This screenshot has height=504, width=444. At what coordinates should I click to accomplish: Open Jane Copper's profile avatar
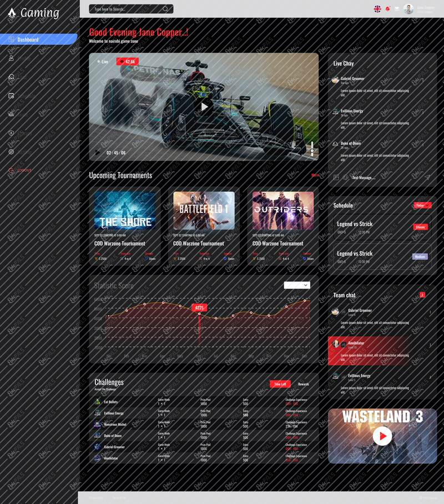[408, 9]
